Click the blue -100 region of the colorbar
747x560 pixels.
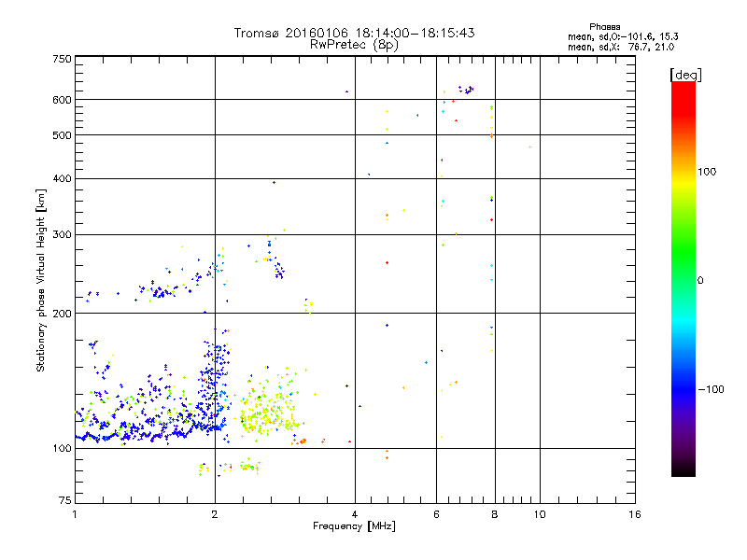tap(684, 388)
